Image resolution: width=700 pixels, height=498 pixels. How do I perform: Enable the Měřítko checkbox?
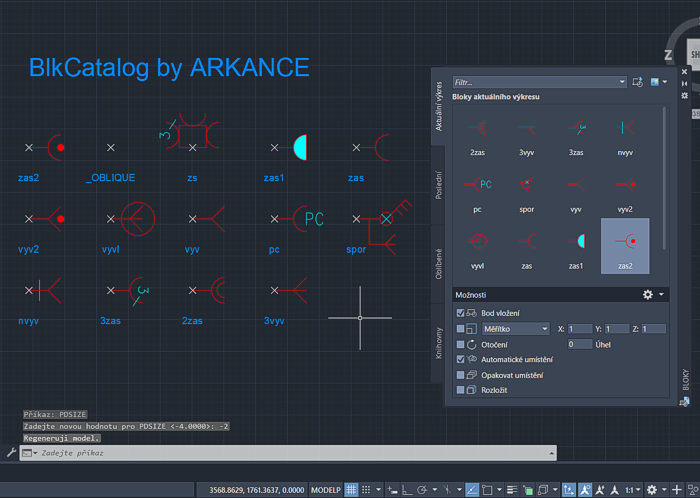461,329
